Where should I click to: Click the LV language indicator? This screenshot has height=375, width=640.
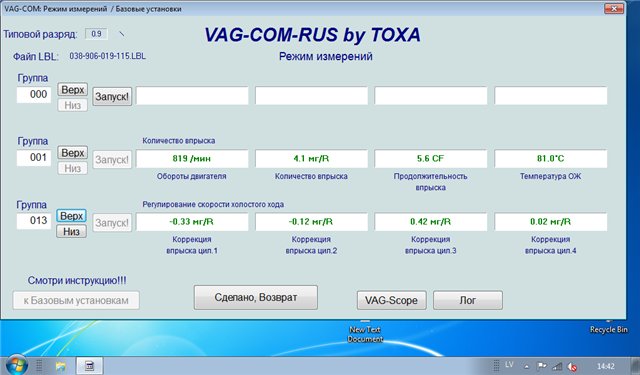pyautogui.click(x=509, y=364)
